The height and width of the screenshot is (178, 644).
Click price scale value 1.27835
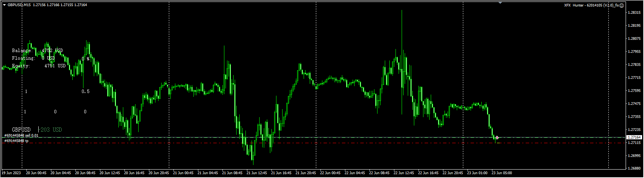(x=634, y=64)
